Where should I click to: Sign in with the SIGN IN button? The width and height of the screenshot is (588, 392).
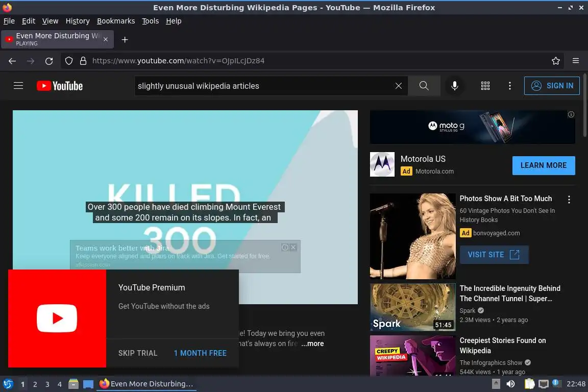point(552,86)
